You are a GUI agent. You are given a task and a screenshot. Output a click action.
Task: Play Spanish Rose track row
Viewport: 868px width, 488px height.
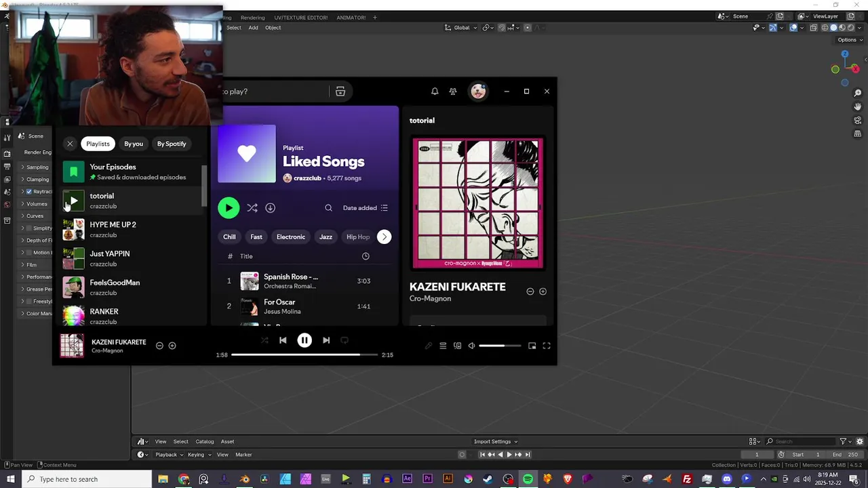306,281
